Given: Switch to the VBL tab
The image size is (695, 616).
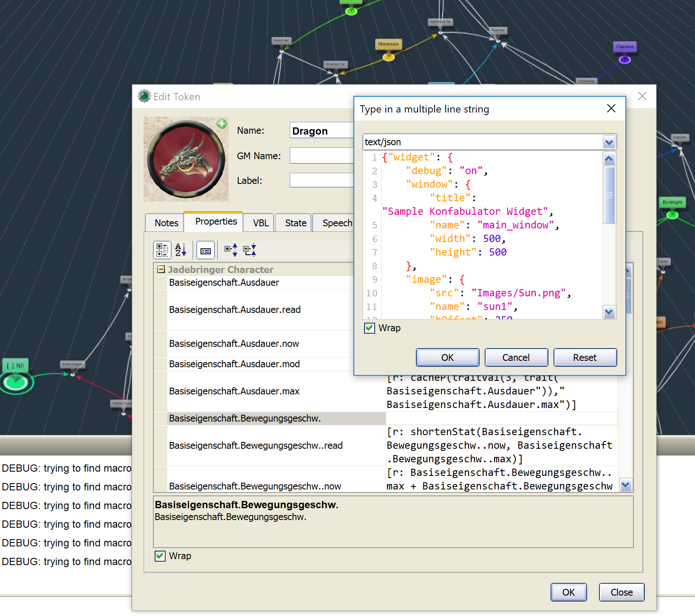Looking at the screenshot, I should point(258,222).
